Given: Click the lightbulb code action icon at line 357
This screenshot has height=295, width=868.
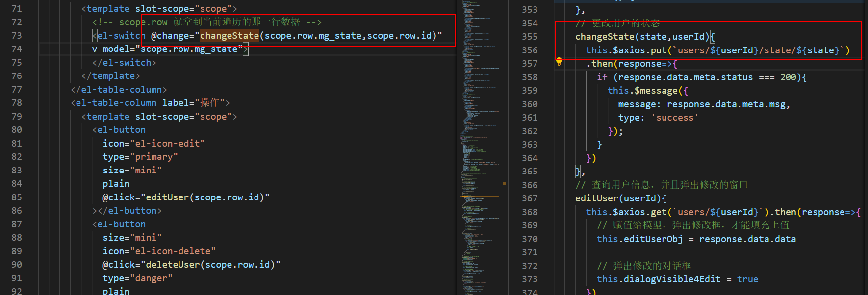Looking at the screenshot, I should 559,62.
